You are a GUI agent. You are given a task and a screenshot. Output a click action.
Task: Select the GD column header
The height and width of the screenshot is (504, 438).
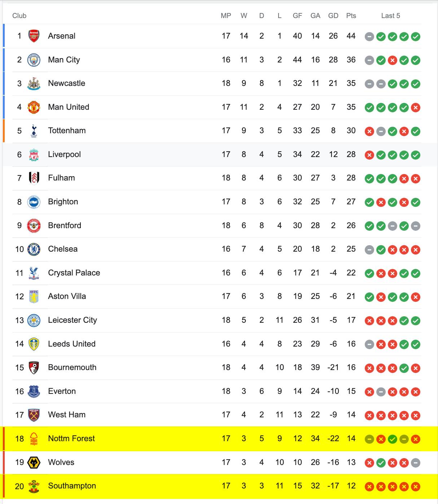point(333,16)
